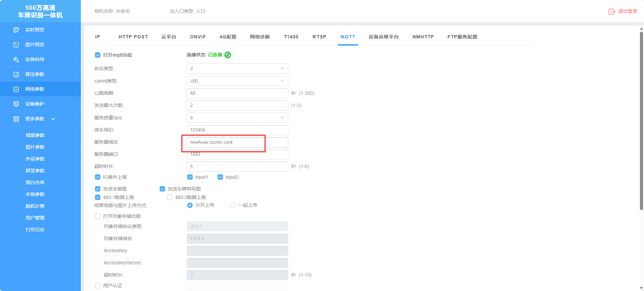
Task: Focus the 超时时长 field showing 5
Action: coord(237,167)
